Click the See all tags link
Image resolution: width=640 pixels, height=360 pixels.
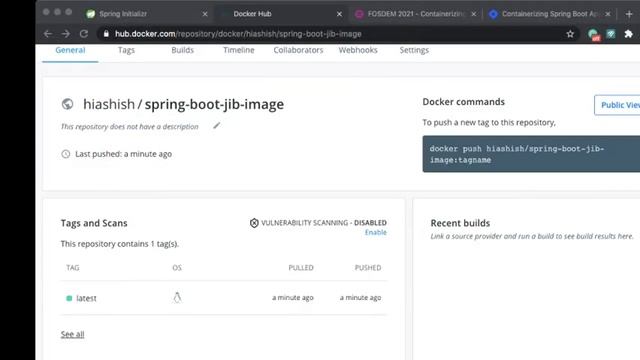click(x=73, y=334)
